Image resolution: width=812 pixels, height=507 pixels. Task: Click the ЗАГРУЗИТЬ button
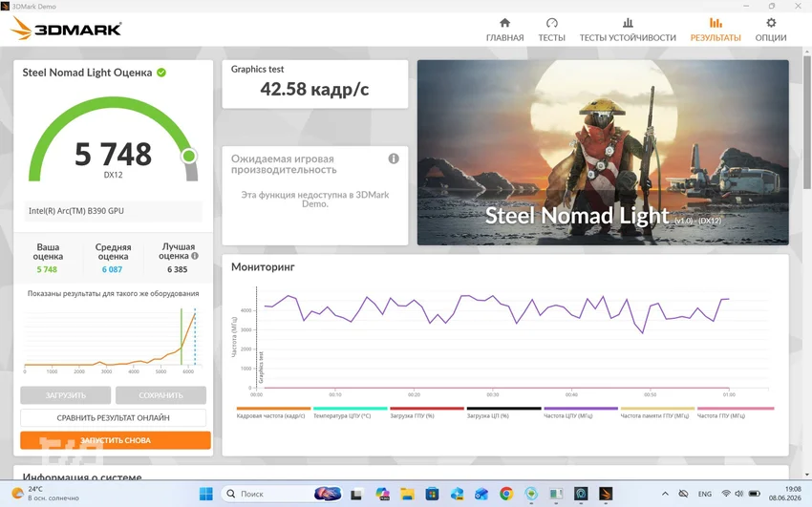coord(65,395)
